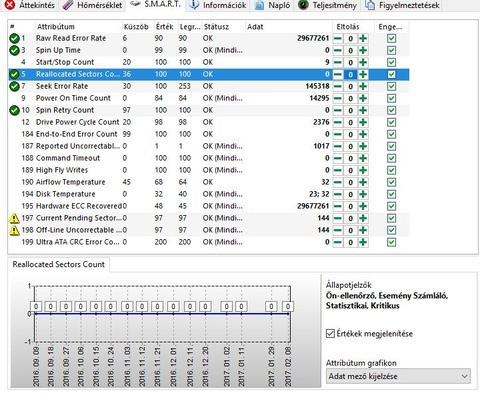Click minus in Reallocated Sectors Count row
Viewport: 480px width, 395px height.
click(x=338, y=74)
